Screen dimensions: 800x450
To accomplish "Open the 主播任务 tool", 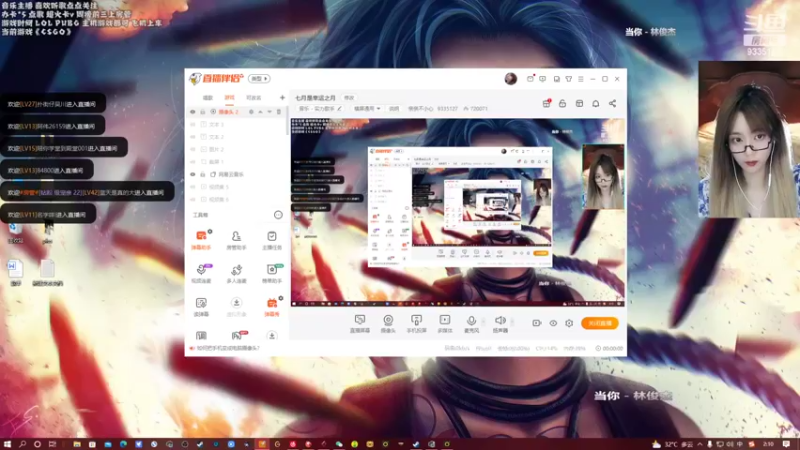I will (x=271, y=239).
